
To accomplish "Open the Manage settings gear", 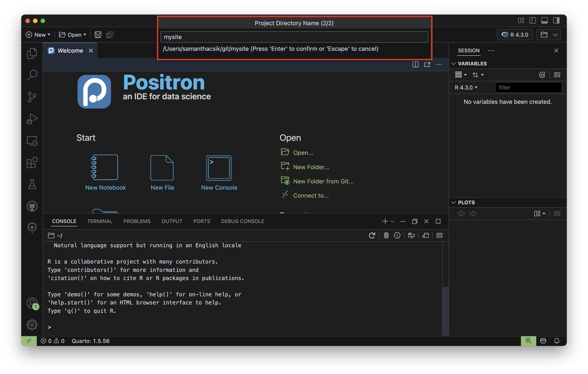I will pyautogui.click(x=32, y=325).
